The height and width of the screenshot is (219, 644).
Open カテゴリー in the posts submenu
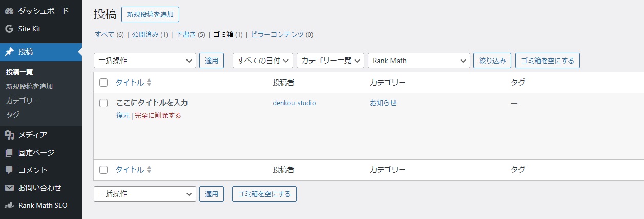23,101
